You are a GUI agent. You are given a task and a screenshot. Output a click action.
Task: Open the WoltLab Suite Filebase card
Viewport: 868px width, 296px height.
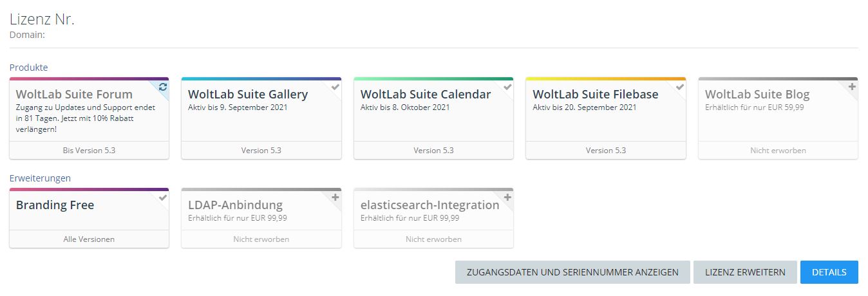click(596, 95)
